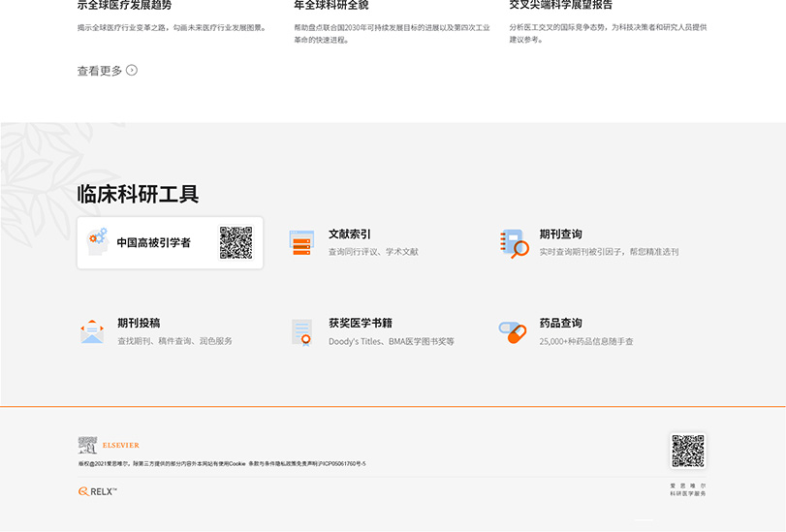Visit the 获奖医学书籍 heading link
This screenshot has width=786, height=532.
click(x=360, y=323)
